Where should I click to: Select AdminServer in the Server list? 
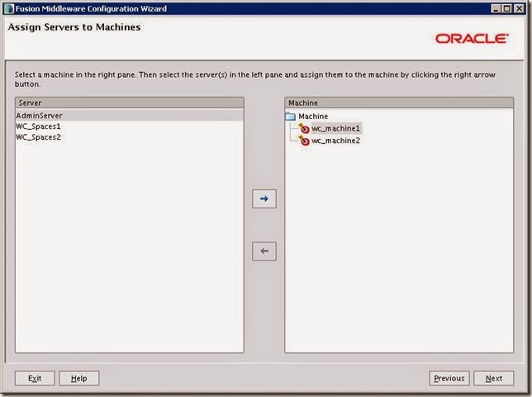[x=129, y=116]
